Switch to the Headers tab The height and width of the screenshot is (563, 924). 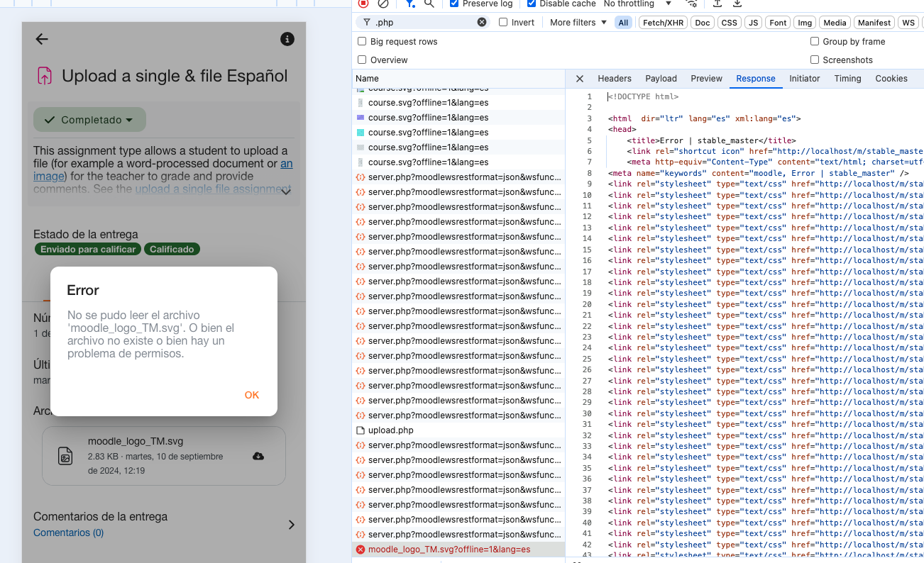(x=615, y=79)
